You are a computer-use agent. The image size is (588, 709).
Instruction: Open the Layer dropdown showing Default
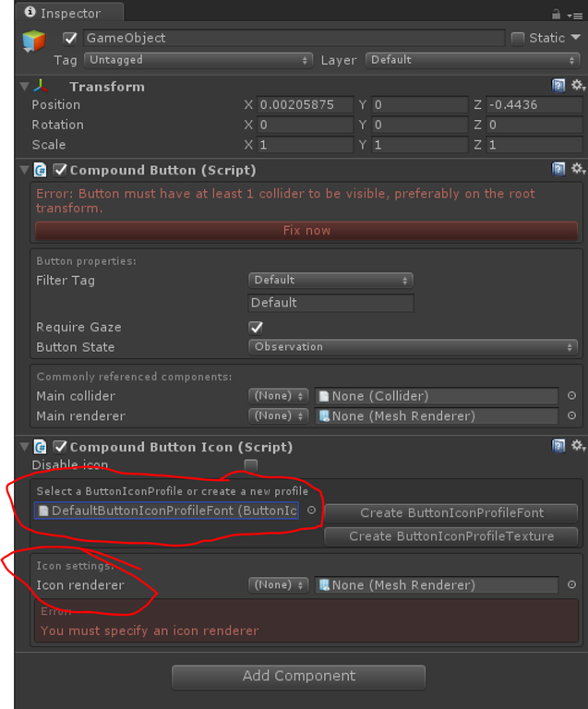point(473,60)
